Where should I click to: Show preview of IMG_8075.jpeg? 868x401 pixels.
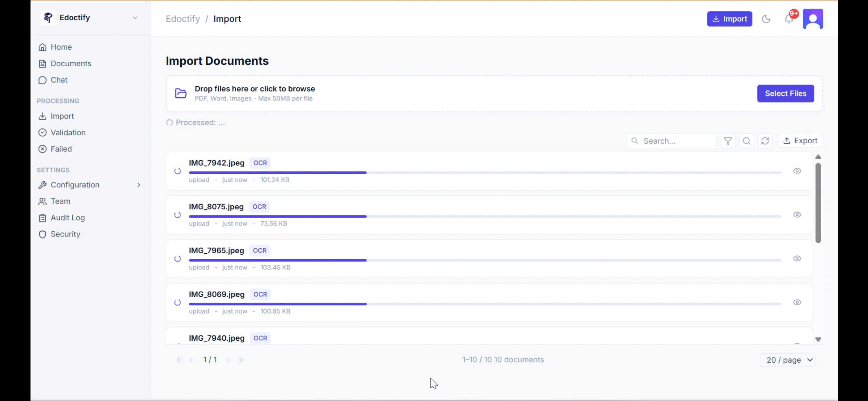point(797,215)
